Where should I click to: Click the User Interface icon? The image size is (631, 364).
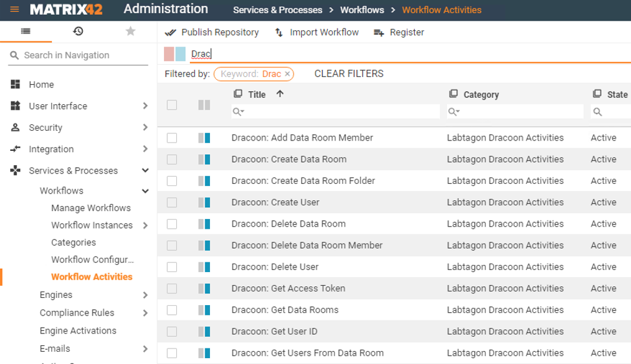(16, 106)
